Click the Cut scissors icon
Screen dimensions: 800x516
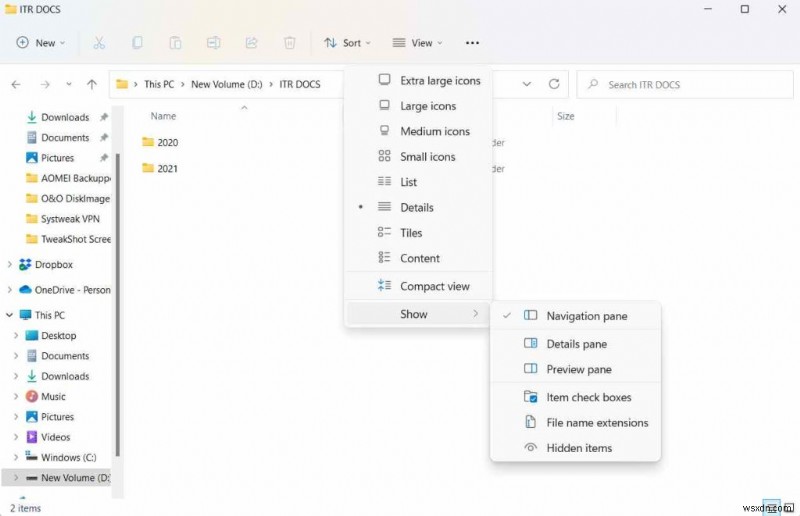coord(99,43)
